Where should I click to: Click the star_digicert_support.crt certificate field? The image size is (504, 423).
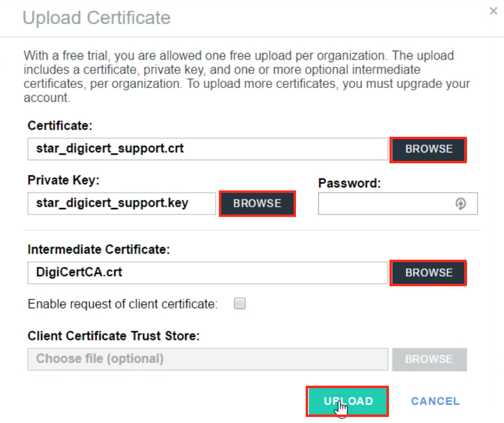pyautogui.click(x=207, y=149)
